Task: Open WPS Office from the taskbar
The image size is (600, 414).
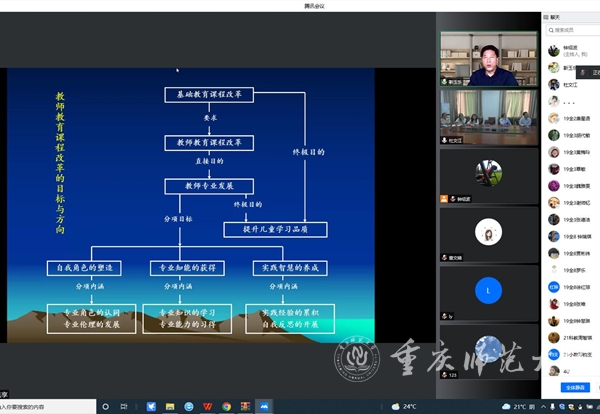Action: point(207,407)
